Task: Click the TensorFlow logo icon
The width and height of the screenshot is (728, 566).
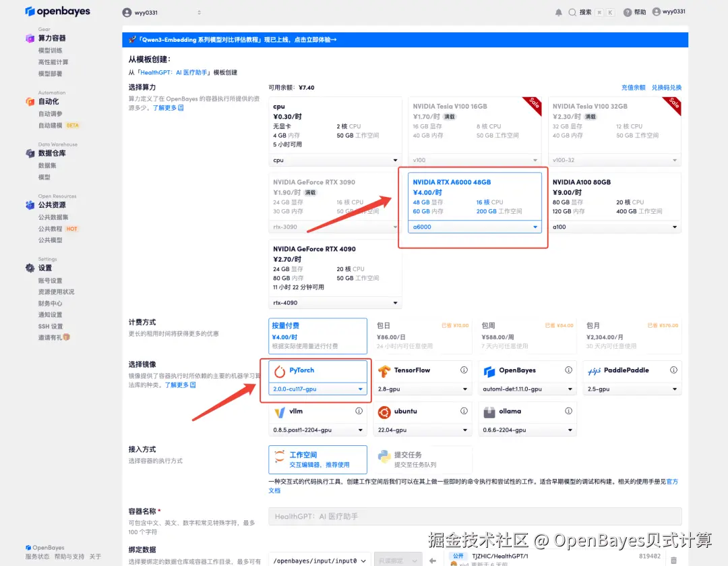Action: tap(384, 371)
